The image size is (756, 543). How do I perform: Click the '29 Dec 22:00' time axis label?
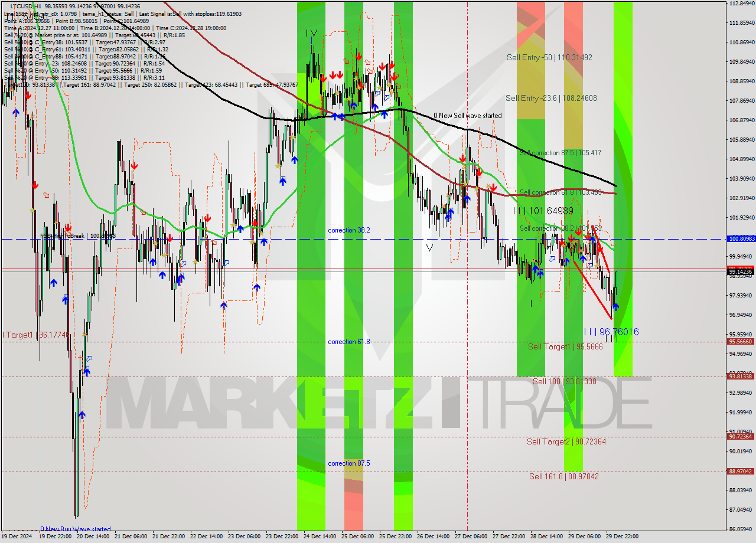(x=621, y=537)
